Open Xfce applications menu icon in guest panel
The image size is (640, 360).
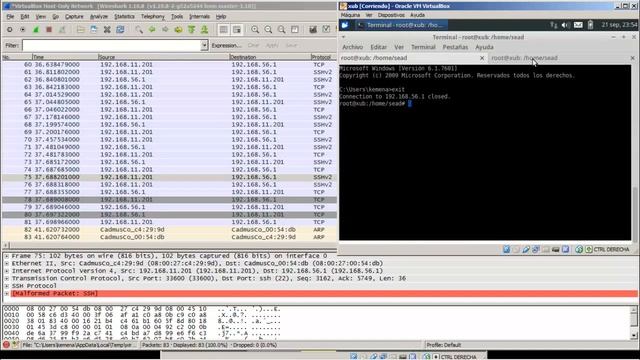[345, 25]
